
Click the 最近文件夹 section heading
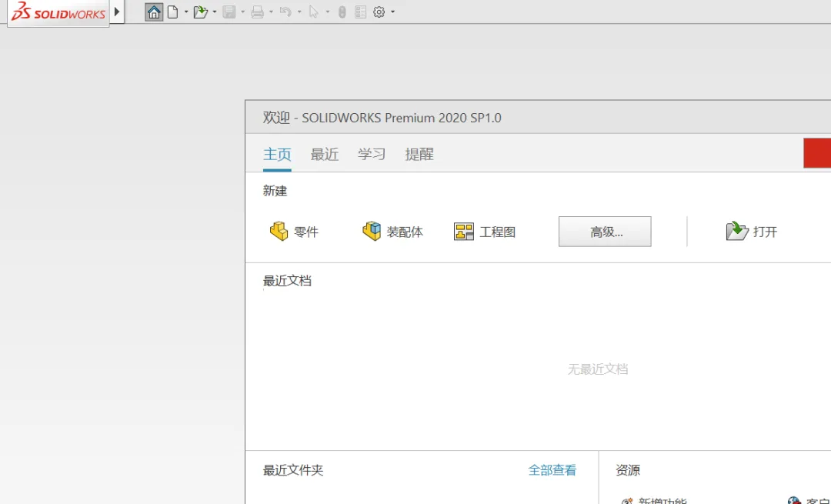point(293,470)
